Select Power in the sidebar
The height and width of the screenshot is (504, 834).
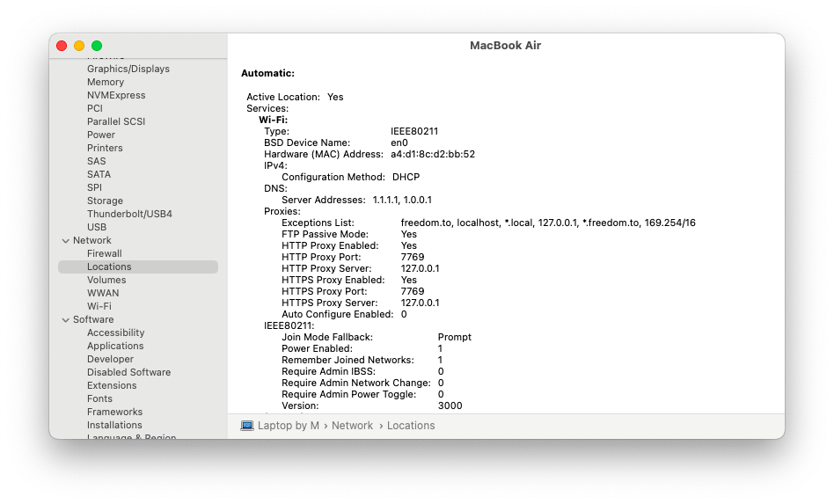pos(101,135)
